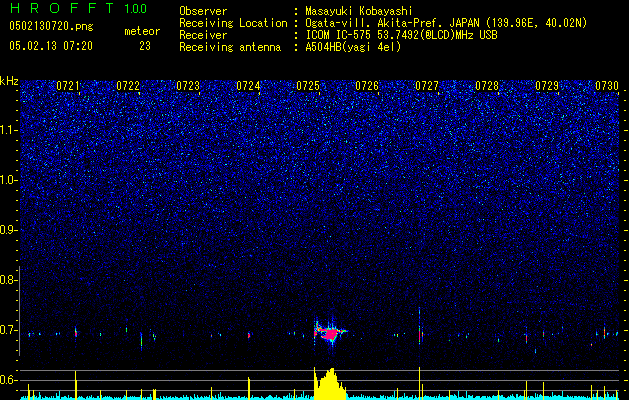Click the 1.0 kHz axis label
629x400 pixels.
9,180
